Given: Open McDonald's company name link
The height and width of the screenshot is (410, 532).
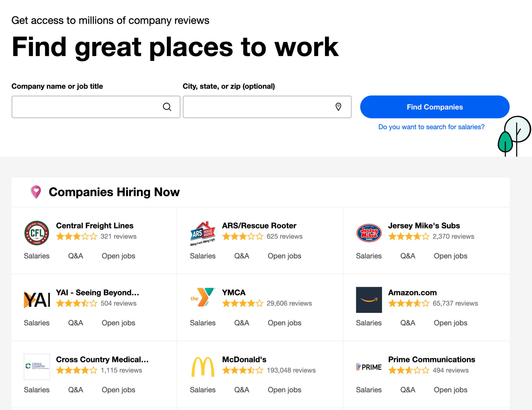Looking at the screenshot, I should click(x=244, y=359).
